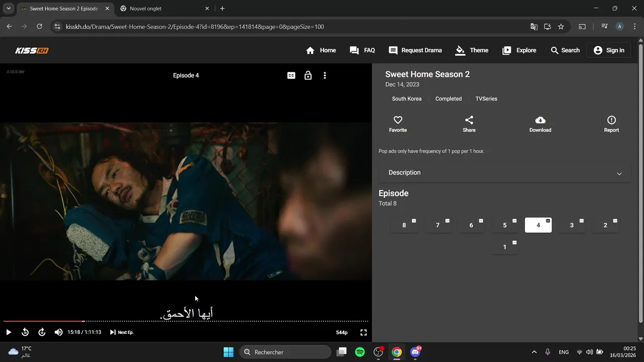Select episode 7
The image size is (644, 362).
tap(438, 225)
